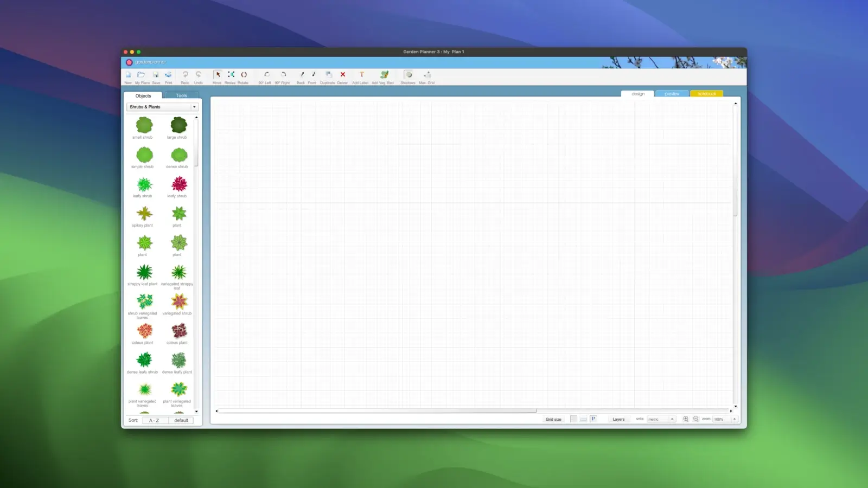Toggle the Max. Grid option
This screenshot has width=868, height=488.
coord(427,75)
